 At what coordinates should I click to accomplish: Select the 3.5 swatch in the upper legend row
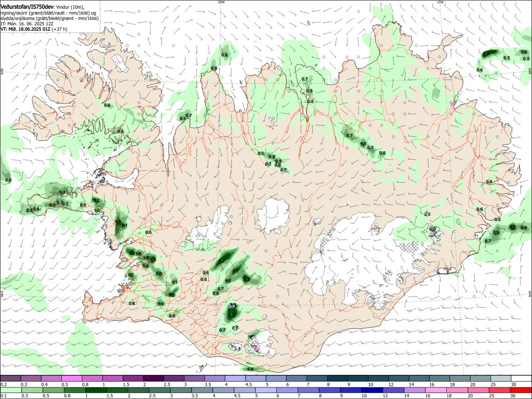tap(214, 378)
